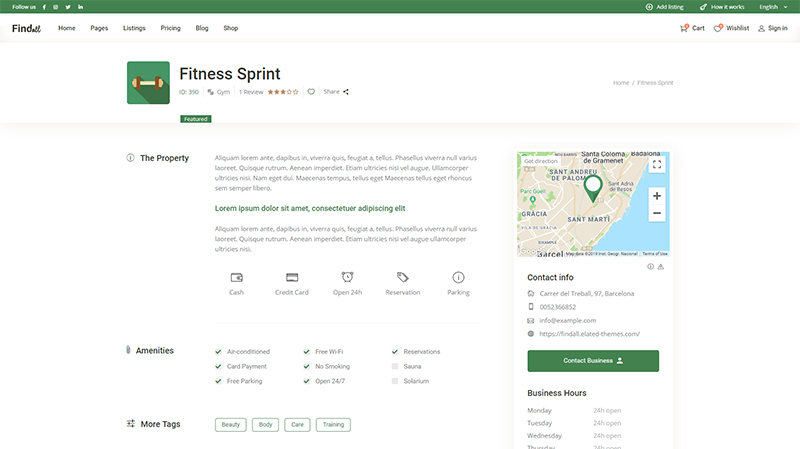800x449 pixels.
Task: Open the Pricing menu item
Action: (x=170, y=28)
